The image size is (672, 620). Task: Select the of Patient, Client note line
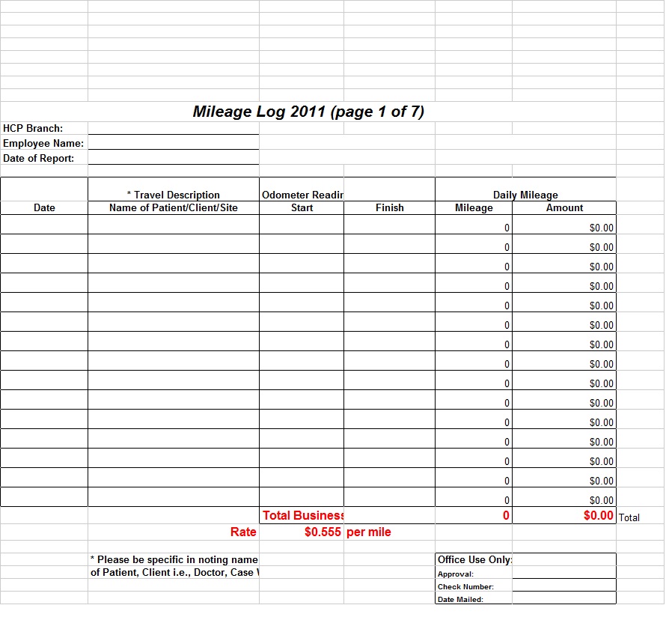point(174,572)
